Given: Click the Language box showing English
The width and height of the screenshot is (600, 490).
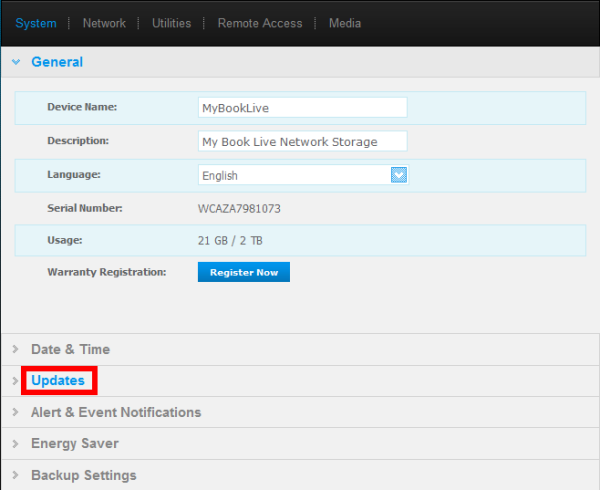Looking at the screenshot, I should (x=303, y=175).
